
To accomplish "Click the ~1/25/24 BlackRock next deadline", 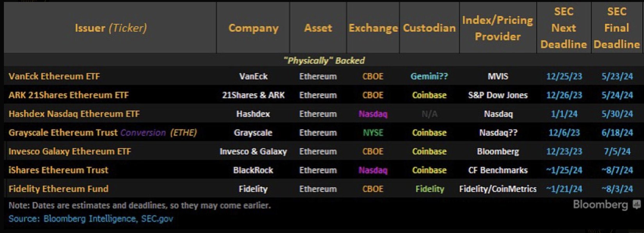I will (564, 170).
